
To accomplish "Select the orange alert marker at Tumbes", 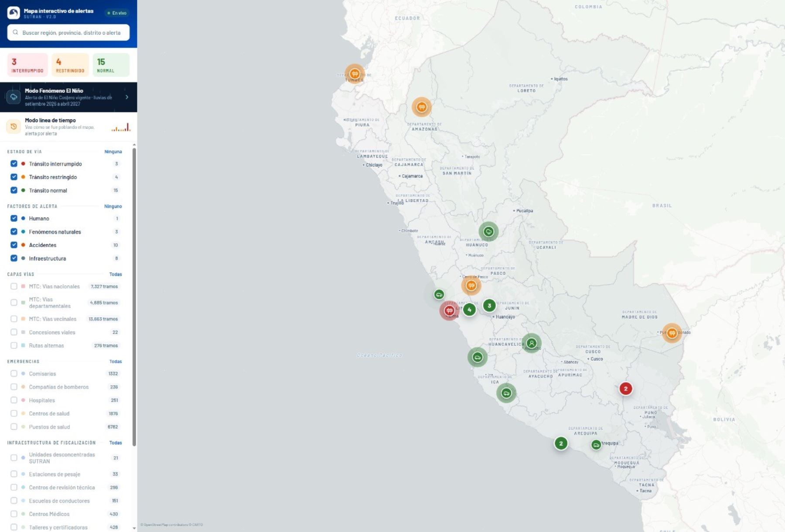I will 355,74.
